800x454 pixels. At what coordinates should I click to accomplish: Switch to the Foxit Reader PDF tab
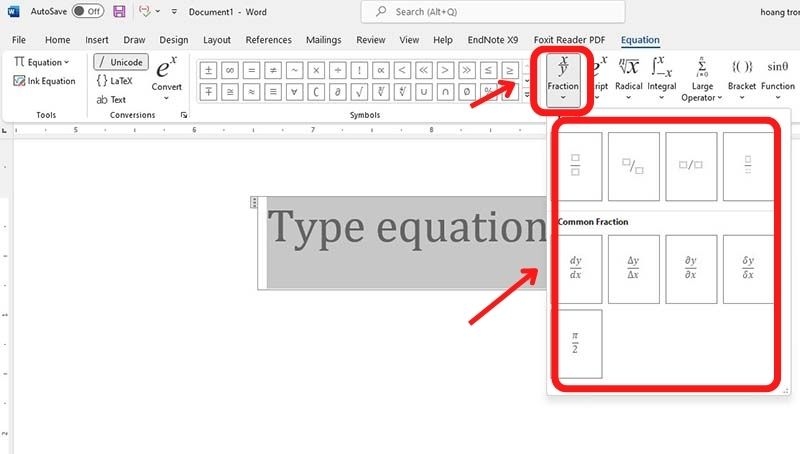tap(569, 40)
